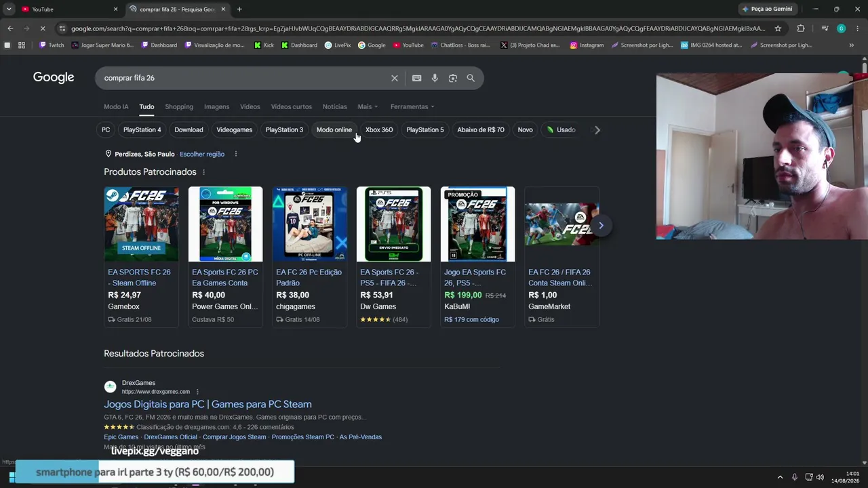Screen dimensions: 868x488
Task: Close the comprar fifa 26 tab
Action: point(223,9)
